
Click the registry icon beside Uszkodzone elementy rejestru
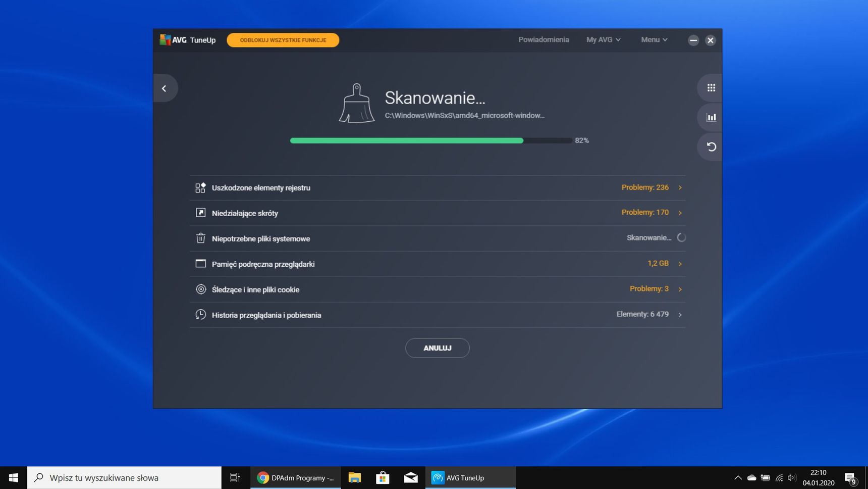200,187
